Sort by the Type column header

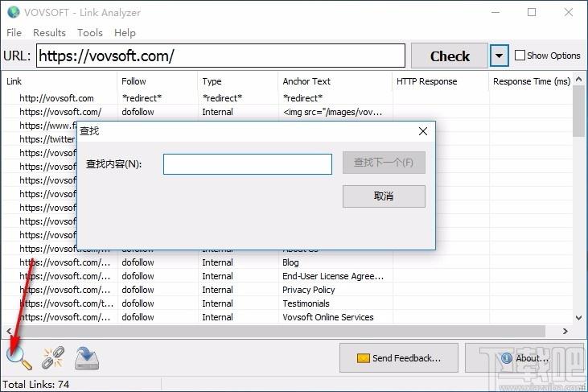238,81
